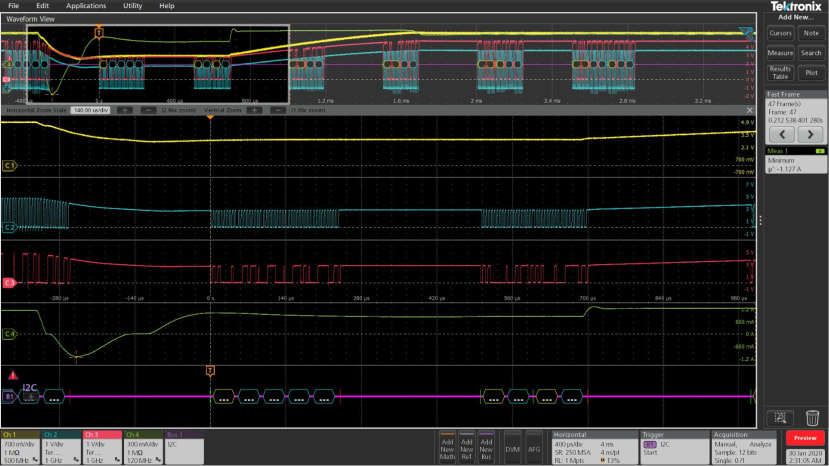This screenshot has height=466, width=829.
Task: Click the Ch 3 probe icon
Action: pos(117,460)
